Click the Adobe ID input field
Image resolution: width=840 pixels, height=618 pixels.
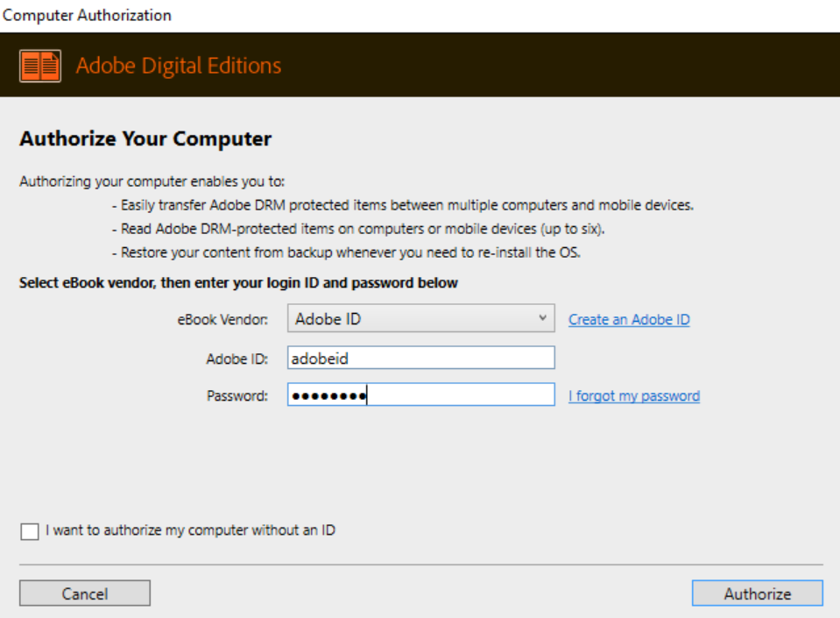[421, 358]
